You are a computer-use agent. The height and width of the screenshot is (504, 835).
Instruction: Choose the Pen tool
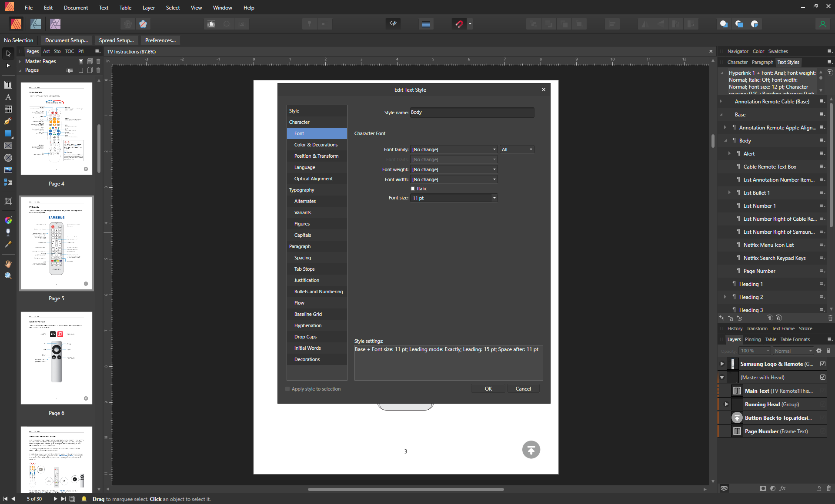pyautogui.click(x=8, y=121)
